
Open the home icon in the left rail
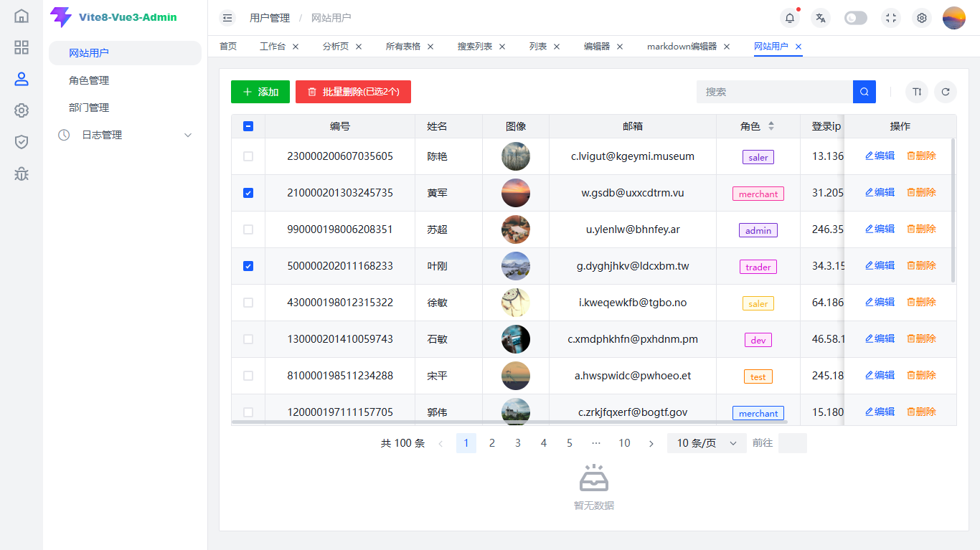(22, 16)
